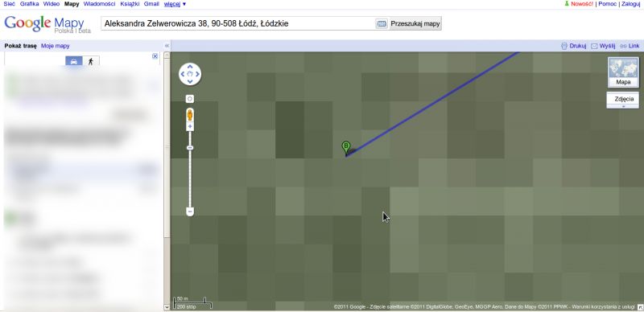
Task: Switch to Mapa map view
Action: click(623, 72)
